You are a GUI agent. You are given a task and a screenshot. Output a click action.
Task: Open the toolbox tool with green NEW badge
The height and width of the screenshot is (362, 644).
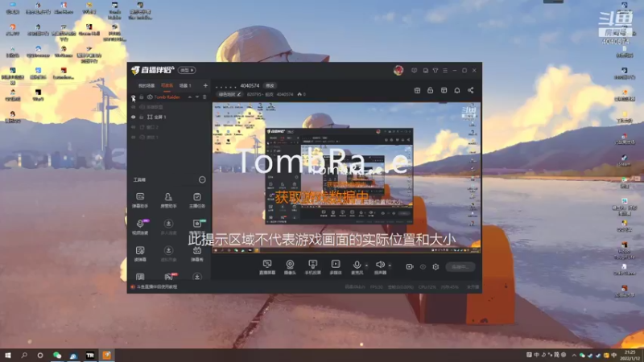pos(197,227)
